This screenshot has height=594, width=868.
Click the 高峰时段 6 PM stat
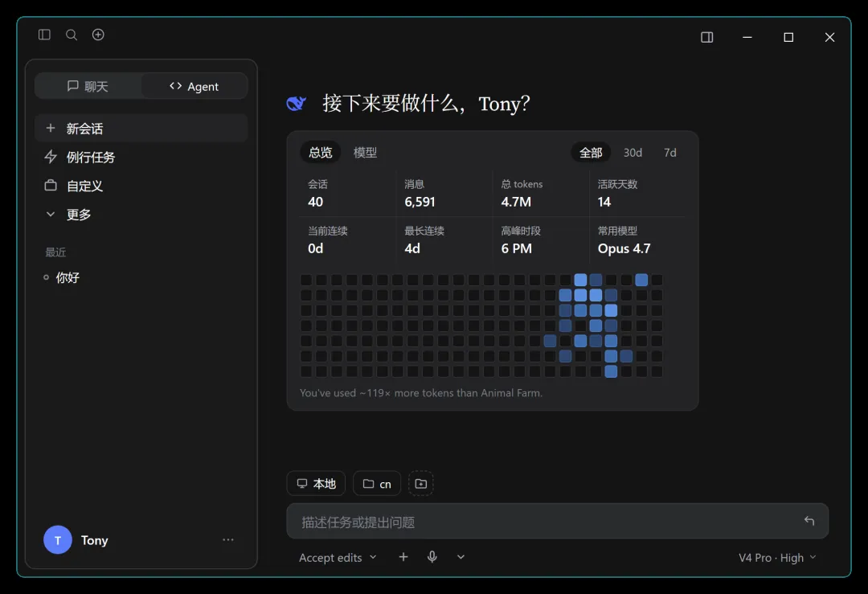tap(541, 240)
